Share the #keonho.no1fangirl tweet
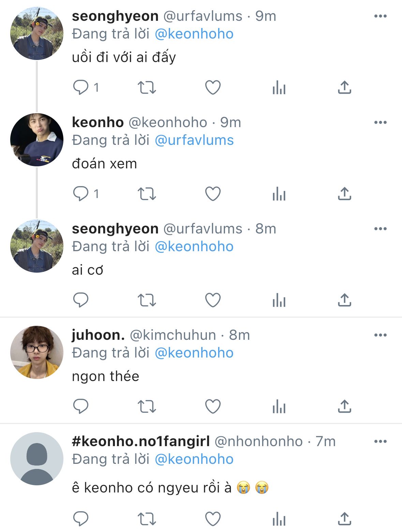Viewport: 402px width, 532px height. (344, 519)
